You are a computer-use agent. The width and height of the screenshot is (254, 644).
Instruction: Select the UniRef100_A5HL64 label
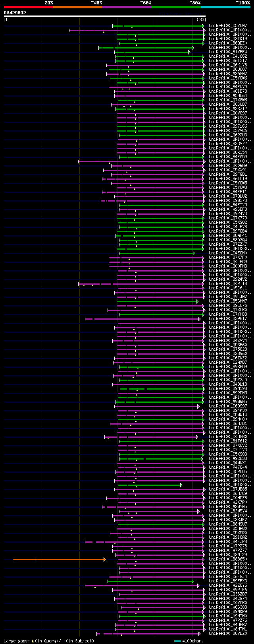point(228,95)
